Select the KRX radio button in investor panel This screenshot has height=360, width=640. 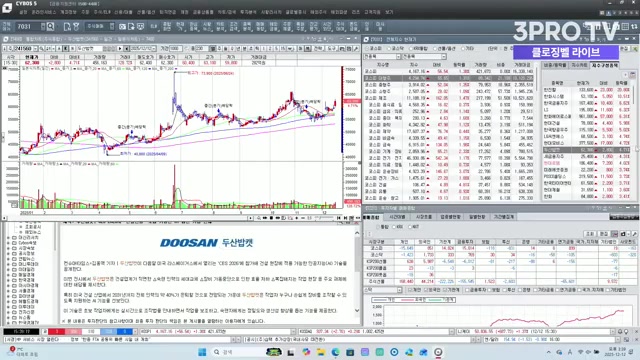tap(394, 227)
